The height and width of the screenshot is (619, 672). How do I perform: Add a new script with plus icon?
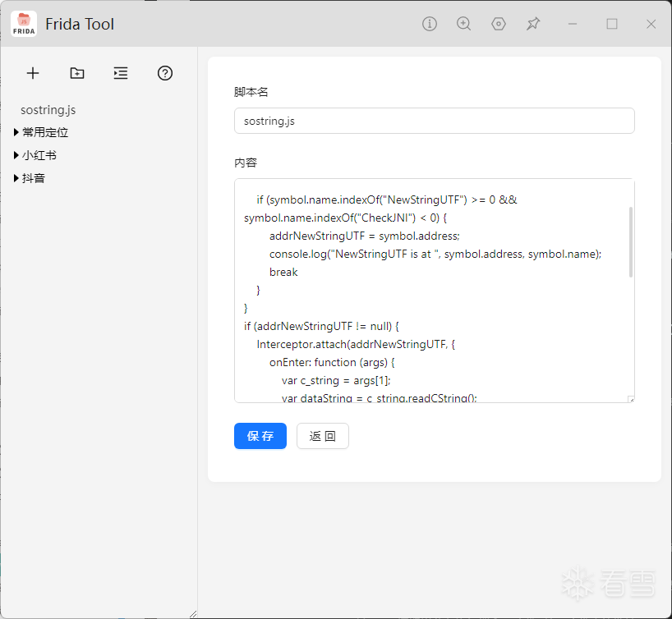tap(33, 73)
